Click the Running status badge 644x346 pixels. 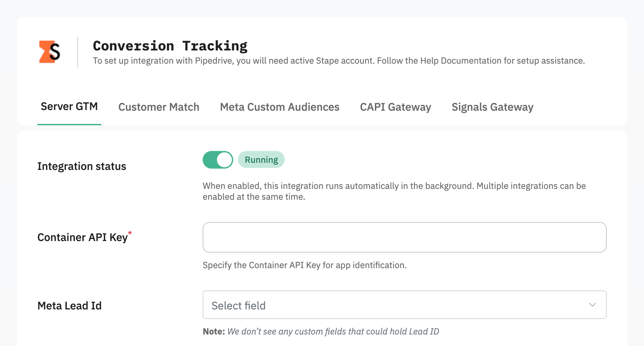[x=261, y=160]
